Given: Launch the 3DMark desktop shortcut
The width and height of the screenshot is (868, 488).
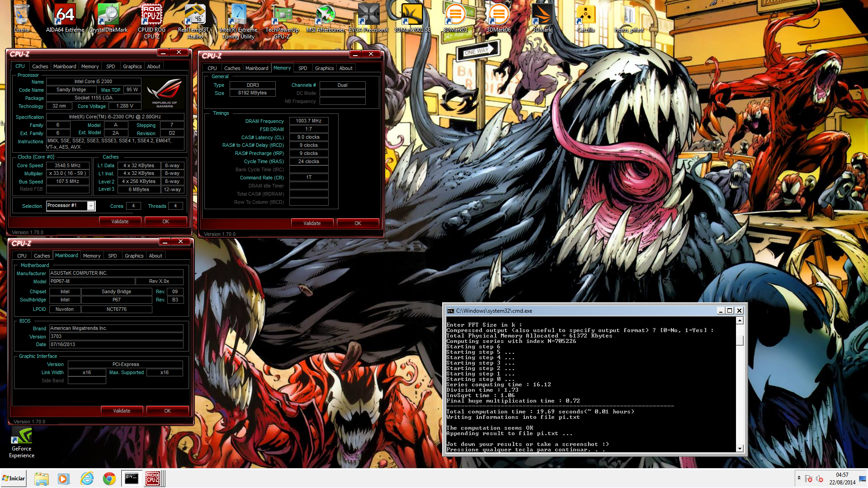Looking at the screenshot, I should (x=542, y=18).
